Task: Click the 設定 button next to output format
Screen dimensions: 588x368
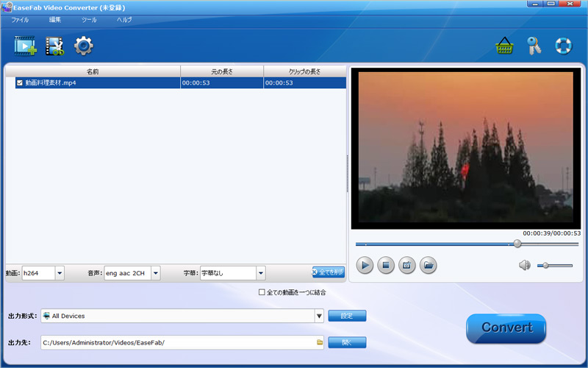Action: pyautogui.click(x=347, y=316)
